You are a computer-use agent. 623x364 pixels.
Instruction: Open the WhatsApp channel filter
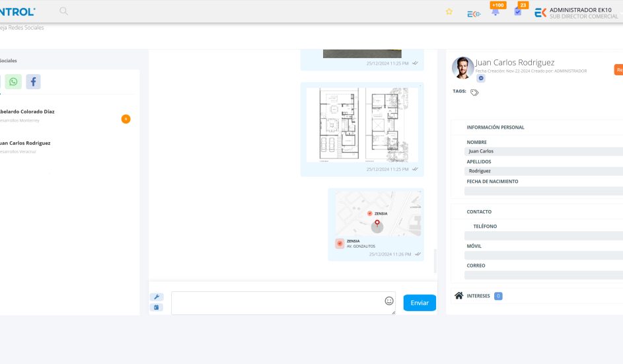[x=13, y=81]
